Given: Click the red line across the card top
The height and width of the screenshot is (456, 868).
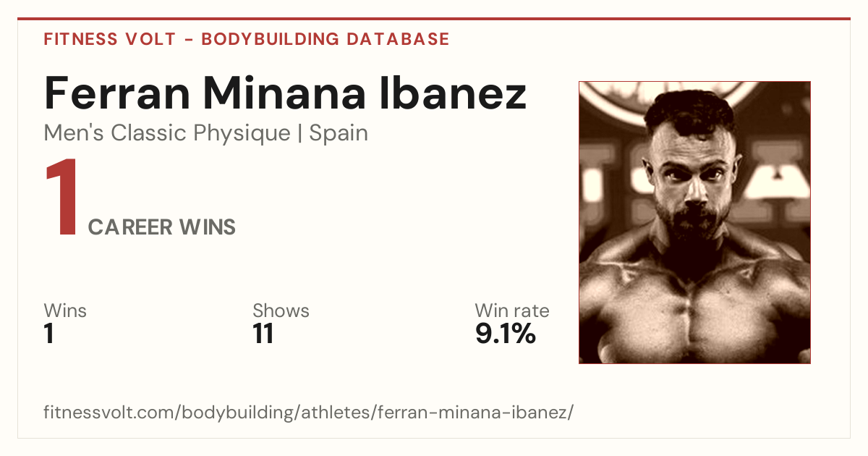Looking at the screenshot, I should 434,19.
